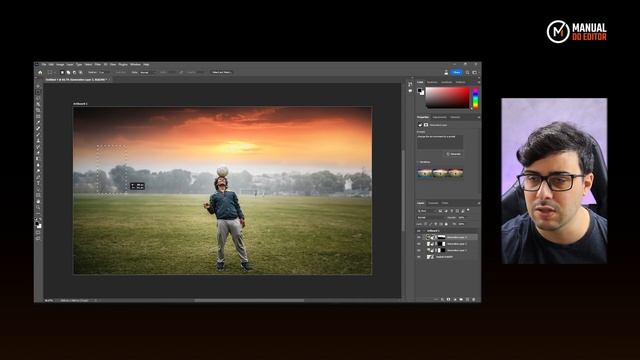The width and height of the screenshot is (640, 360).
Task: Select the Lasso tool
Action: pos(38,98)
